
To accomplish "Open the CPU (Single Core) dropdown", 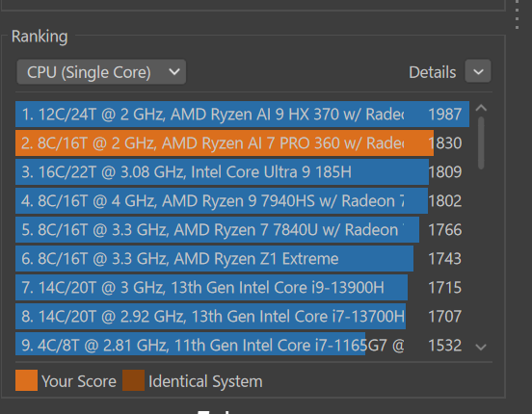I will (101, 72).
